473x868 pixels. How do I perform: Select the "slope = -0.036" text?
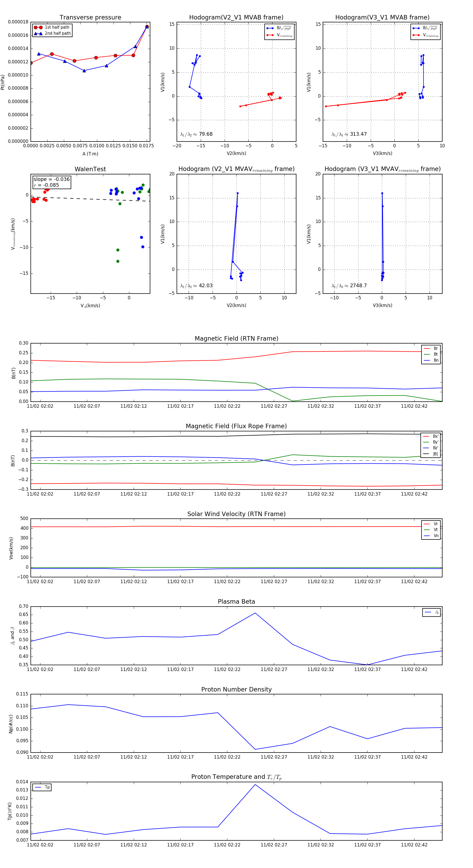point(52,179)
